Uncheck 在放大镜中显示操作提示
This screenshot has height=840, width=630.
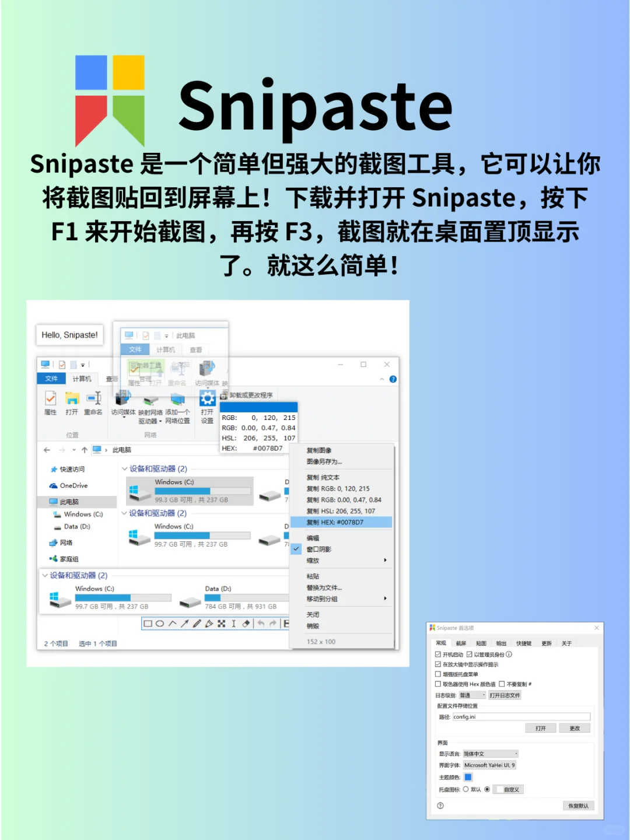point(438,664)
